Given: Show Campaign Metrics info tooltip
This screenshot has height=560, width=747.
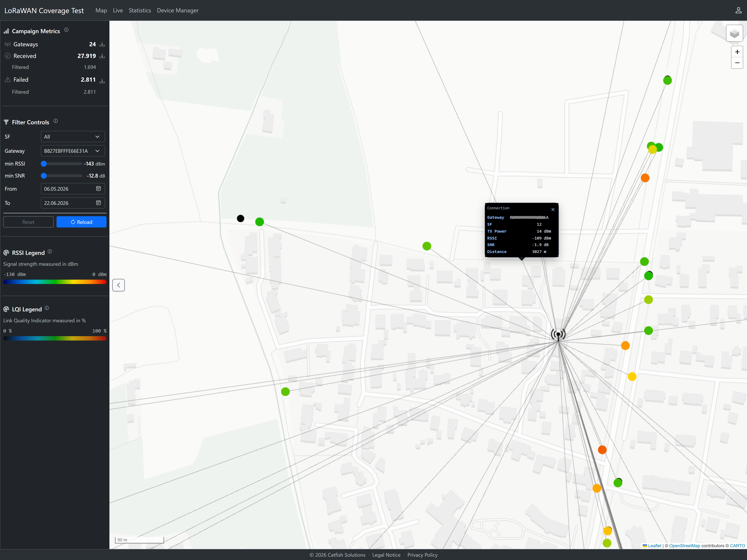Looking at the screenshot, I should (x=66, y=30).
